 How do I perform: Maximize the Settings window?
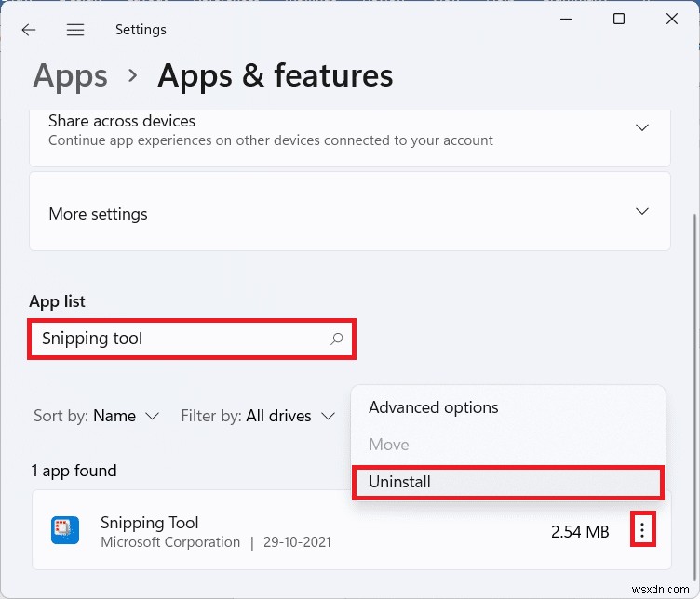619,19
